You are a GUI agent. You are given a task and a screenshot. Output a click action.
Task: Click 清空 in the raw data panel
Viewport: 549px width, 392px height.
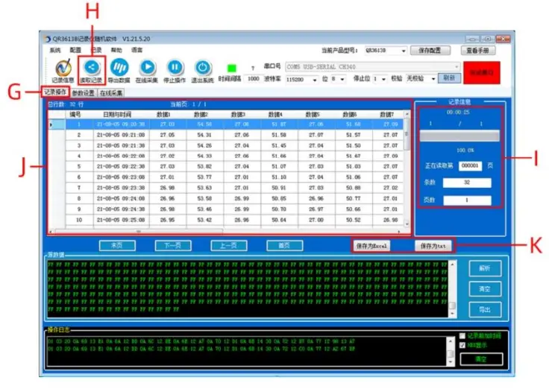[485, 289]
